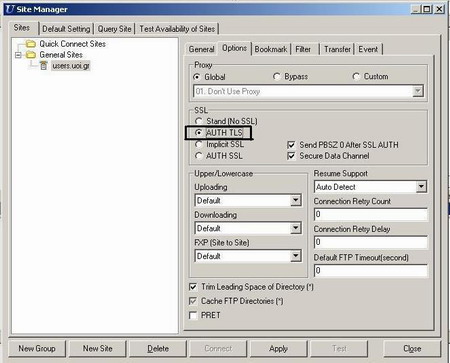The image size is (450, 363).
Task: Switch to the Sites tab
Action: pyautogui.click(x=22, y=28)
